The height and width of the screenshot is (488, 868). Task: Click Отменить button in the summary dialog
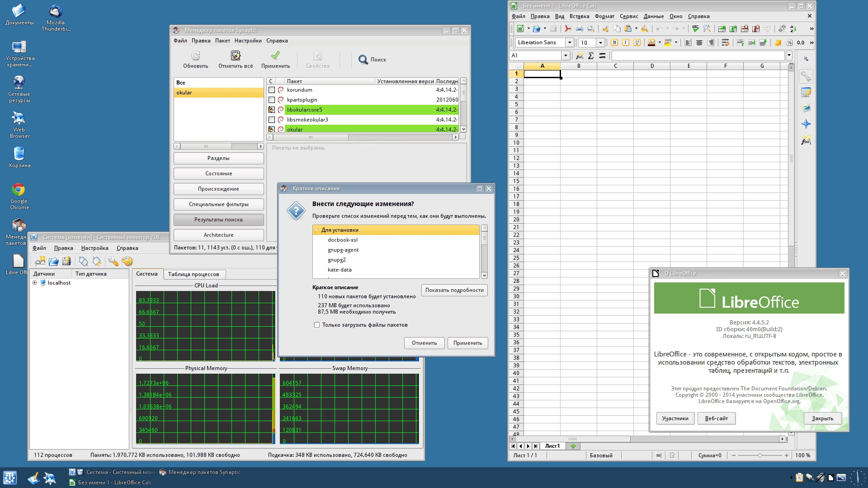coord(424,343)
